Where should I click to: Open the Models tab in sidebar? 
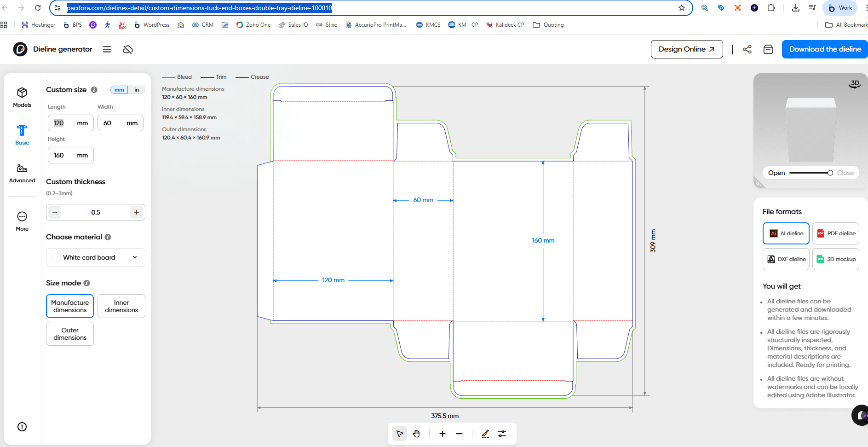click(22, 97)
